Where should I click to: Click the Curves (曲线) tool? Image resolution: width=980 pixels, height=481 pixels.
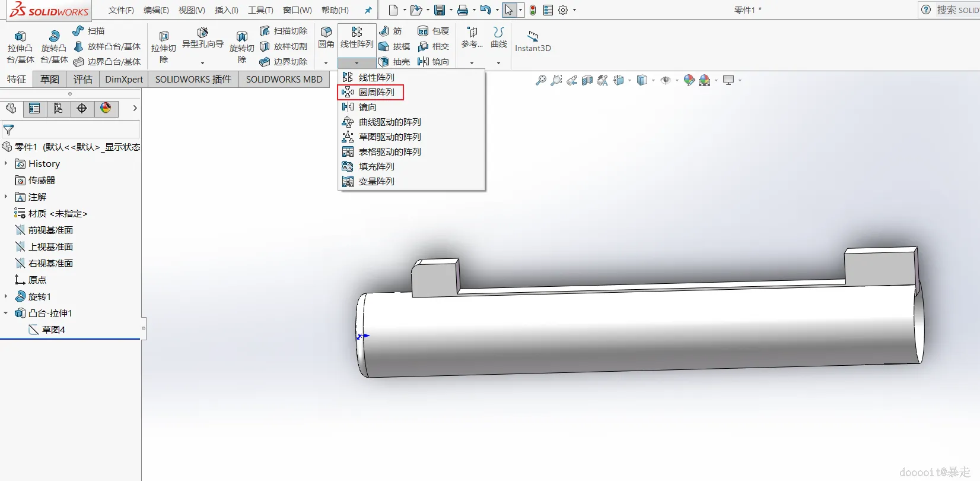point(499,37)
